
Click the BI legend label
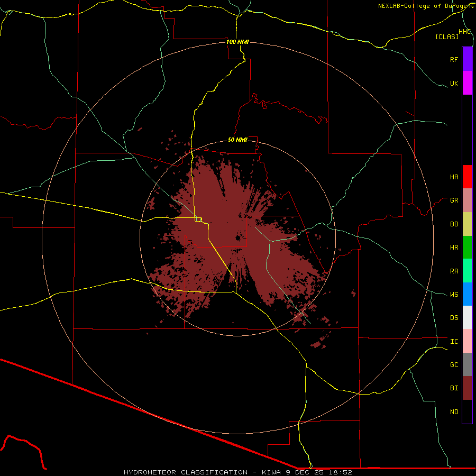[x=454, y=388]
